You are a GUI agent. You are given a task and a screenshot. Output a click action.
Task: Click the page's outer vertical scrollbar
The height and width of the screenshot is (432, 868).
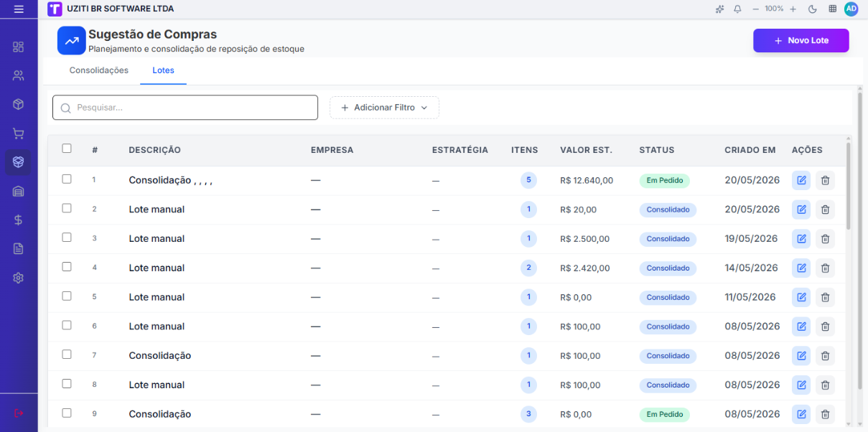(x=859, y=240)
